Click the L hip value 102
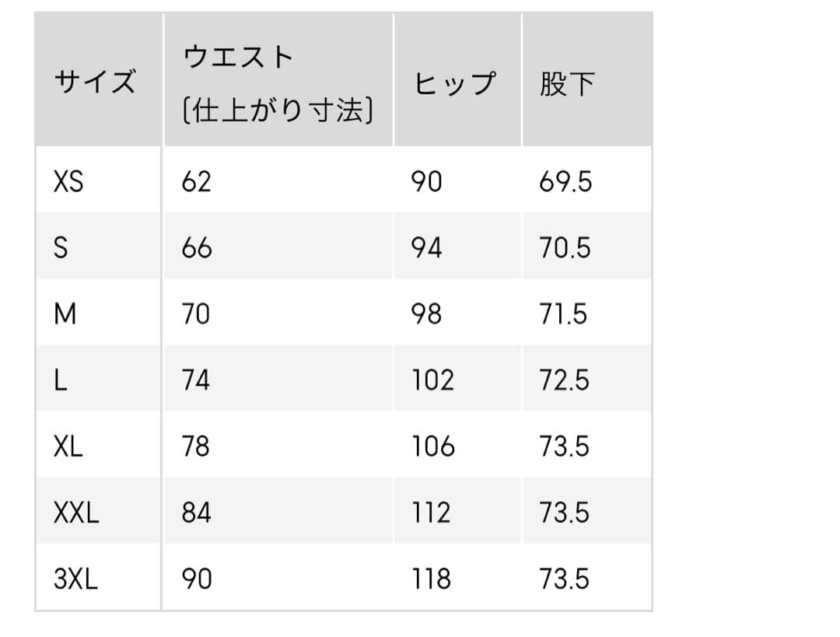This screenshot has height=637, width=840. pyautogui.click(x=433, y=380)
